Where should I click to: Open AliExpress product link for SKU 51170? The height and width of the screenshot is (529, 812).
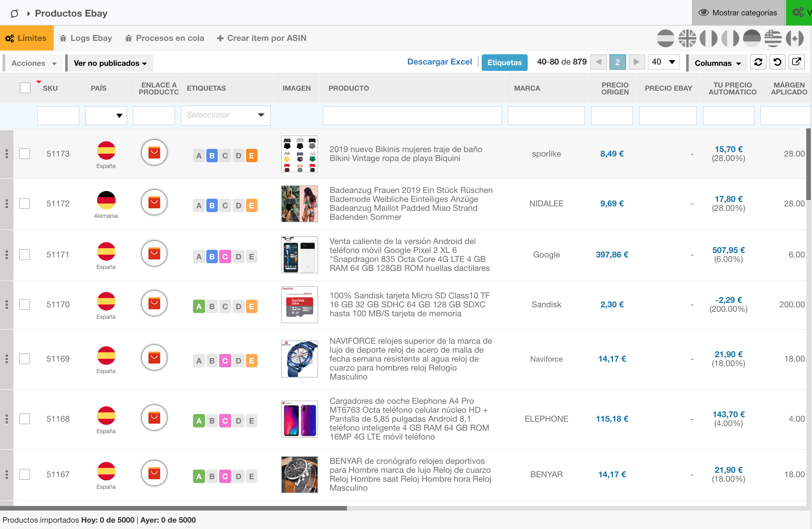(154, 303)
